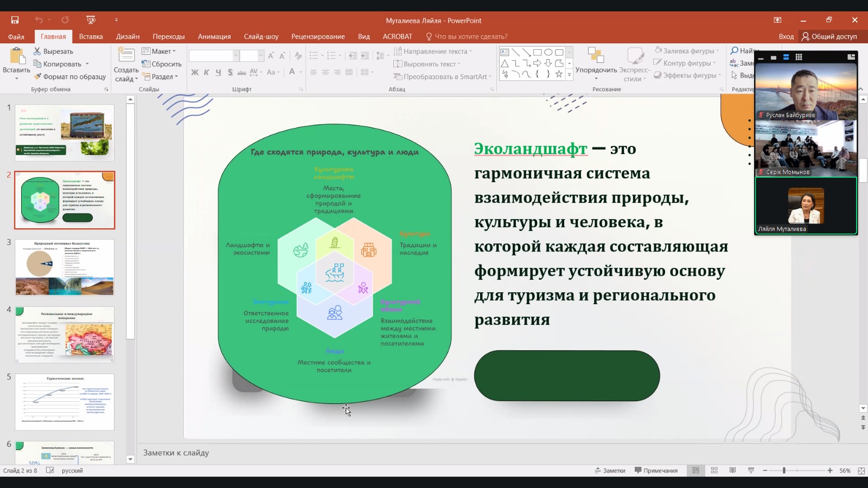
Task: Toggle Bold (Ж) formatting
Action: [x=195, y=72]
